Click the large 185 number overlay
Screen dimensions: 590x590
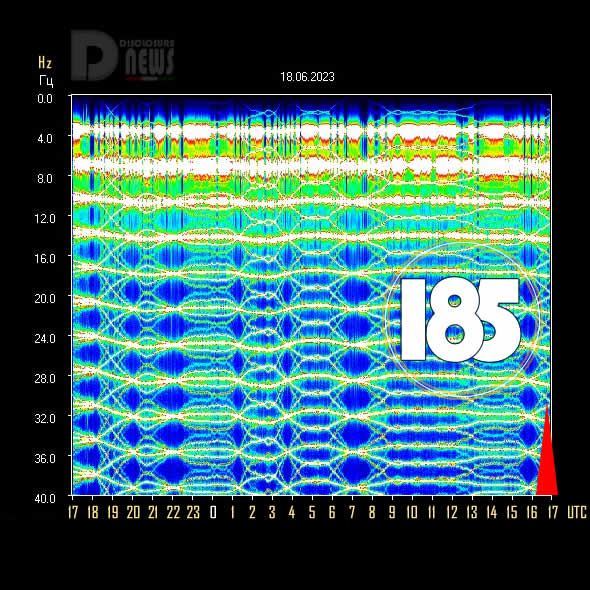click(461, 320)
